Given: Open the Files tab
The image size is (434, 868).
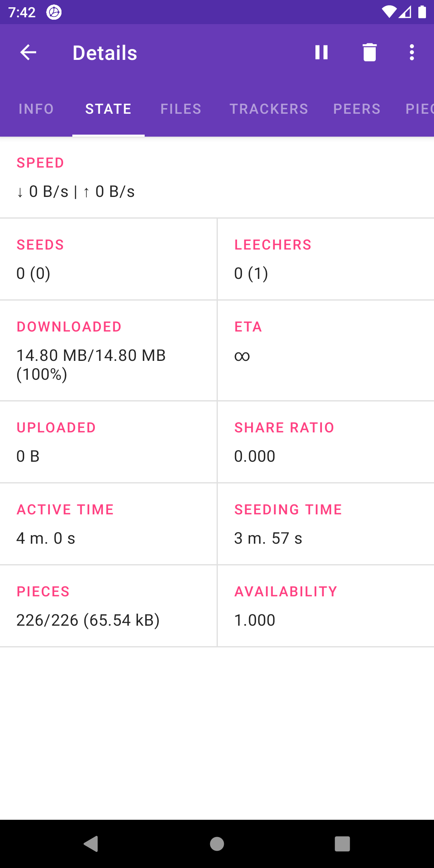Looking at the screenshot, I should [181, 109].
